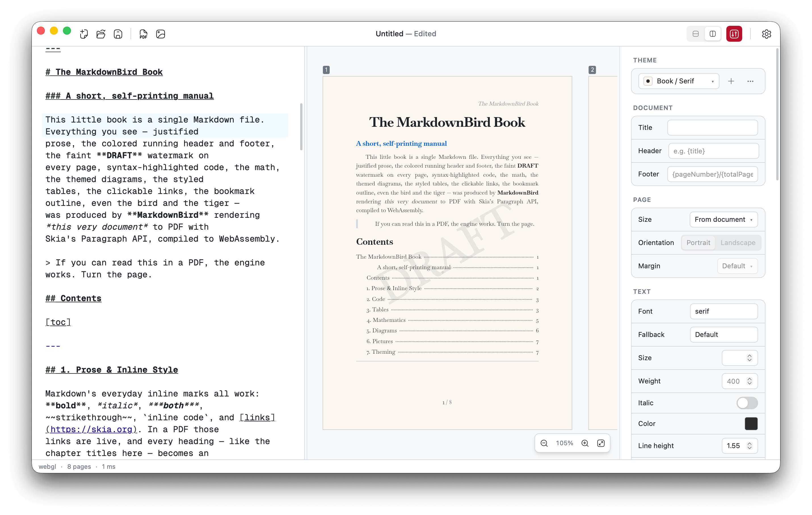Click the Font serif field
This screenshot has height=515, width=812.
pyautogui.click(x=724, y=311)
